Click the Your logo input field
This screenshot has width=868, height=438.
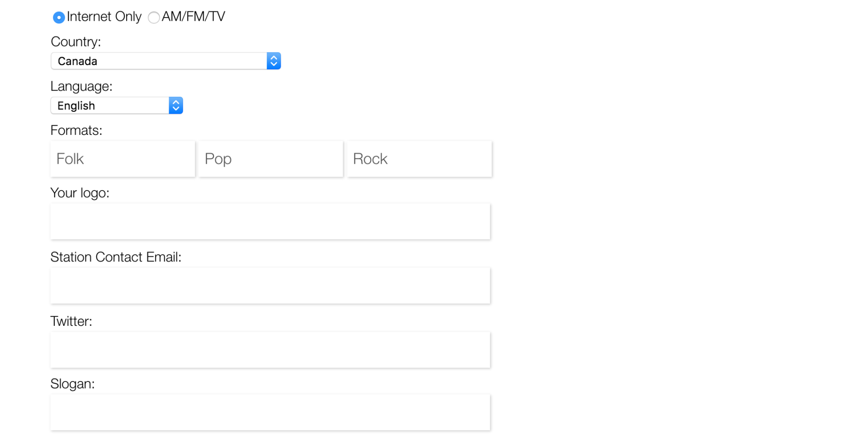pos(270,221)
